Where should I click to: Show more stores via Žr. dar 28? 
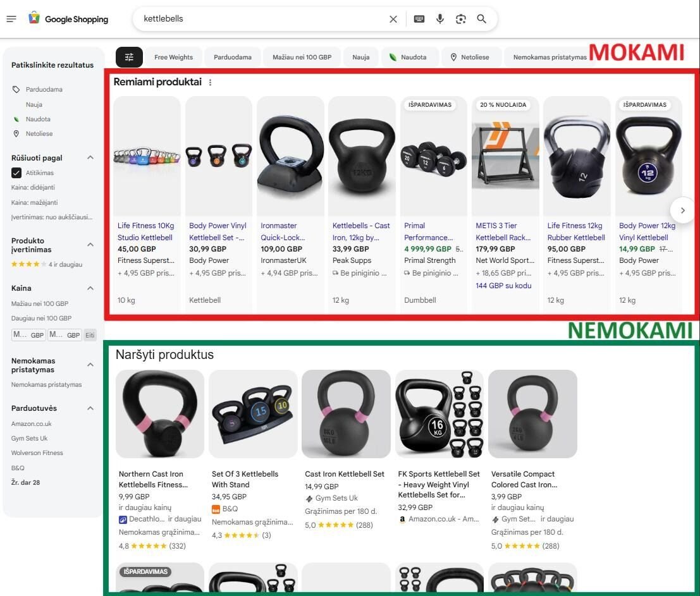tap(25, 482)
